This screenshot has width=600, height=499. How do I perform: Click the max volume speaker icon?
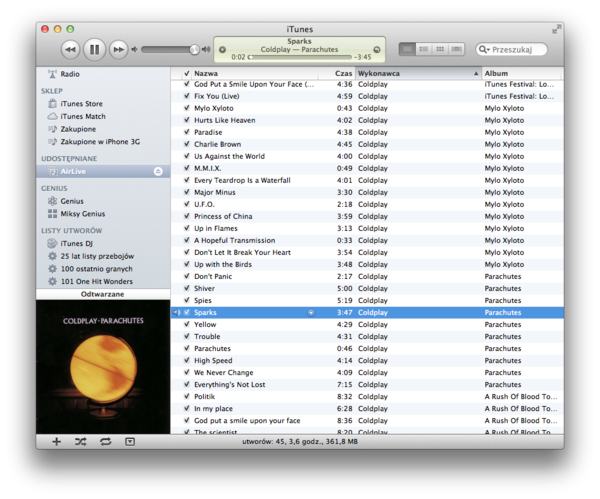coord(206,49)
